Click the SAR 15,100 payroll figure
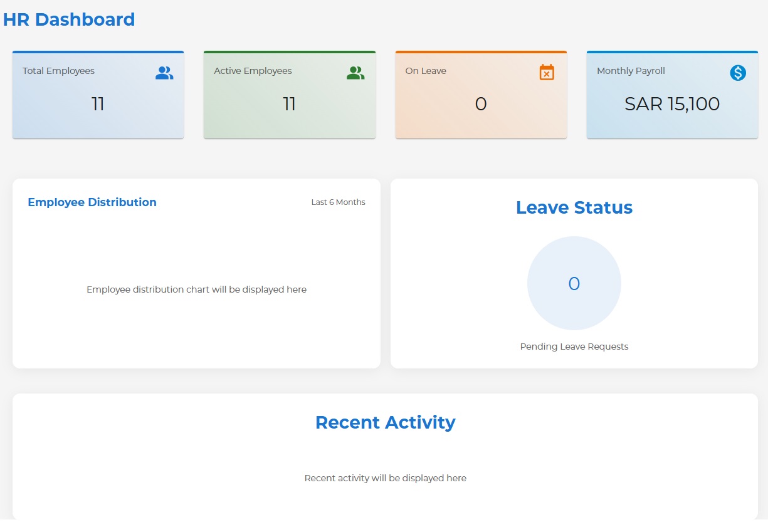This screenshot has width=768, height=532. tap(671, 104)
